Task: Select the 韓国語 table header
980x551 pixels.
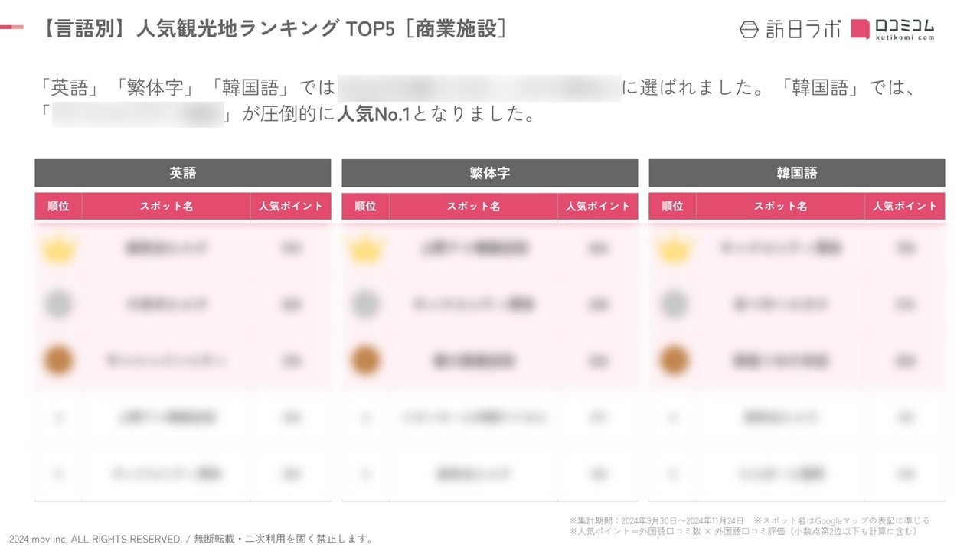Action: pos(797,173)
